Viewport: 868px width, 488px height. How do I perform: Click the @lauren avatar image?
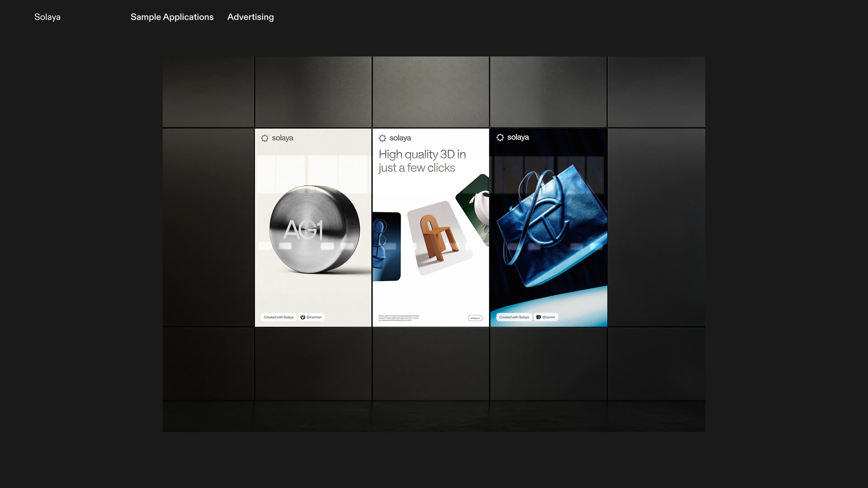coord(538,317)
